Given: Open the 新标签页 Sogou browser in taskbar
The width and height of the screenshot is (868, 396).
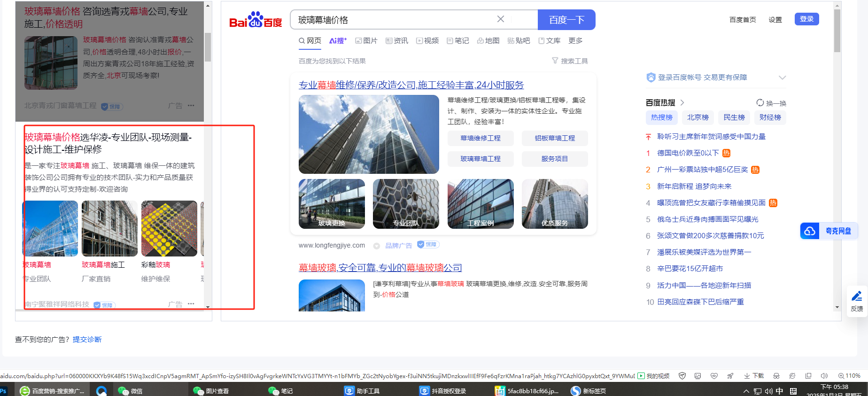Looking at the screenshot, I should [x=588, y=391].
